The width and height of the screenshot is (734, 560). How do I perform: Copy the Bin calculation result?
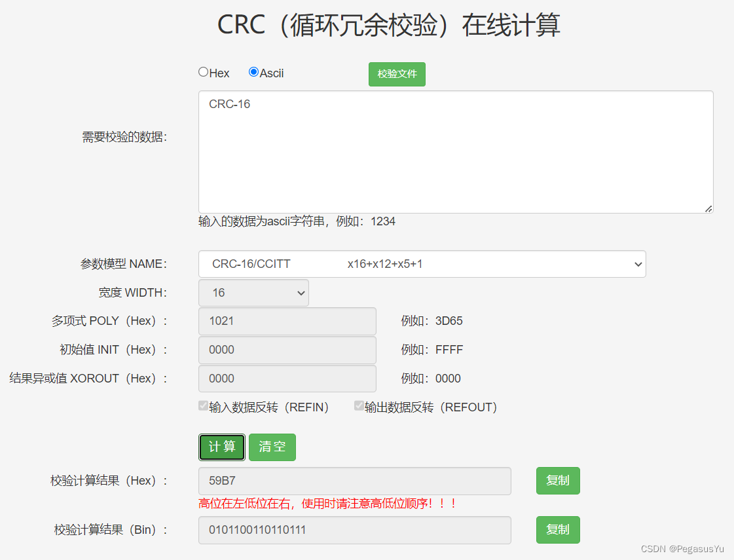pos(557,529)
